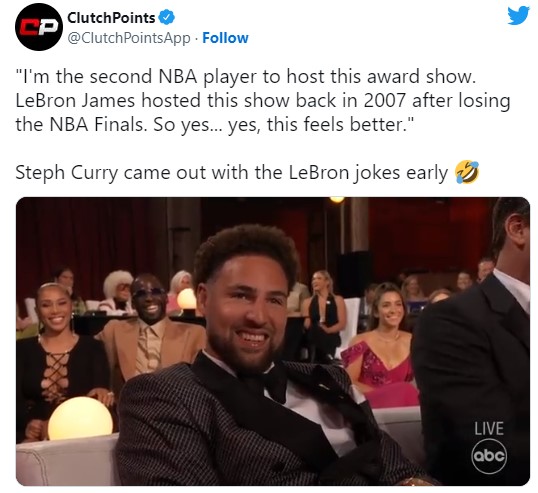The image size is (538, 493).
Task: Click the dark suit figure at video's right edge
Action: [475, 343]
